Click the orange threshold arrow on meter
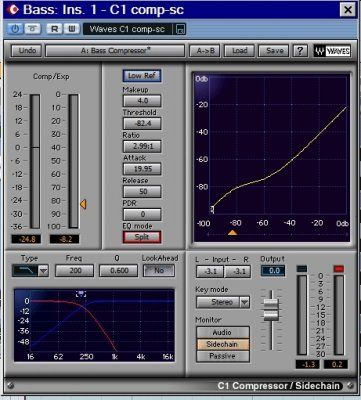Screen dimensions: 361x400 [x=83, y=204]
